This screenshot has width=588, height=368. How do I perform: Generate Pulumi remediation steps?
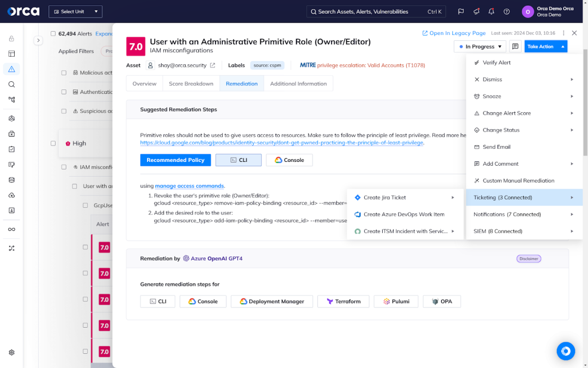pos(396,301)
